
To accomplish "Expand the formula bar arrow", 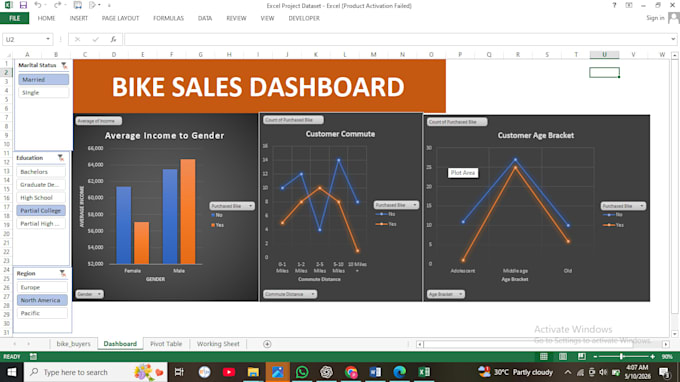I will (x=673, y=39).
